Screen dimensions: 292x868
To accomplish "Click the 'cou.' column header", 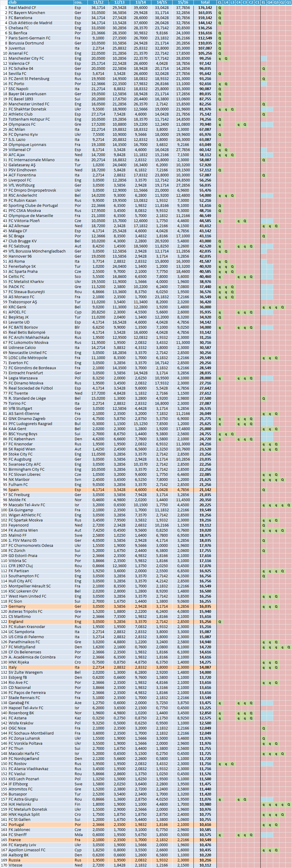I will 80,2.
